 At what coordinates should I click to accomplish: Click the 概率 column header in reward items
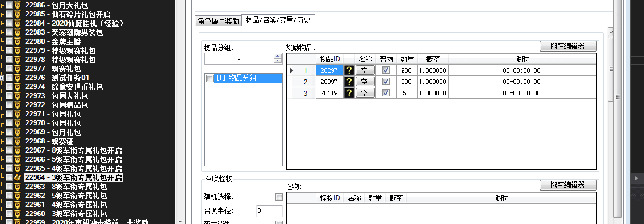click(x=433, y=59)
